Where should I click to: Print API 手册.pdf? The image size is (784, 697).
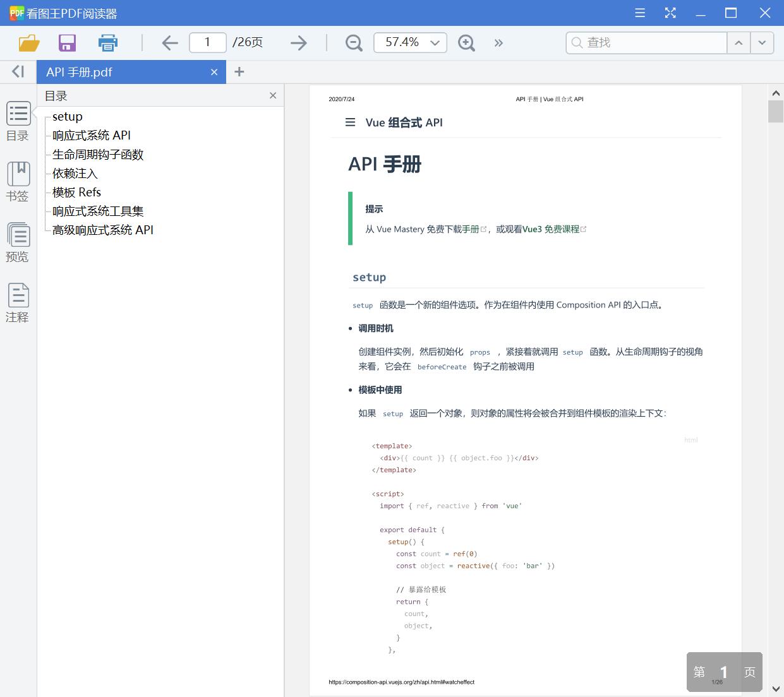click(107, 42)
